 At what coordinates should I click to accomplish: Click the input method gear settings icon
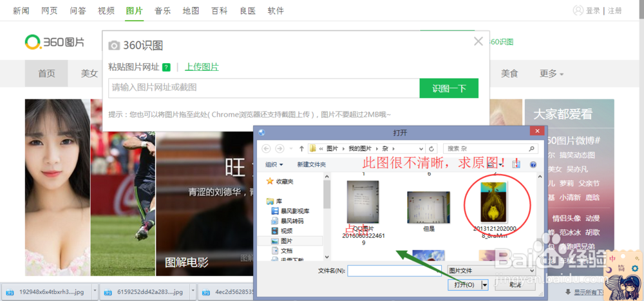pos(635,269)
